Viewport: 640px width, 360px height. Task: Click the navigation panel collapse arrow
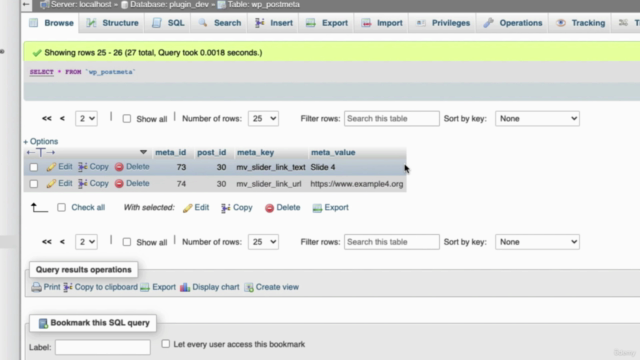pyautogui.click(x=26, y=4)
